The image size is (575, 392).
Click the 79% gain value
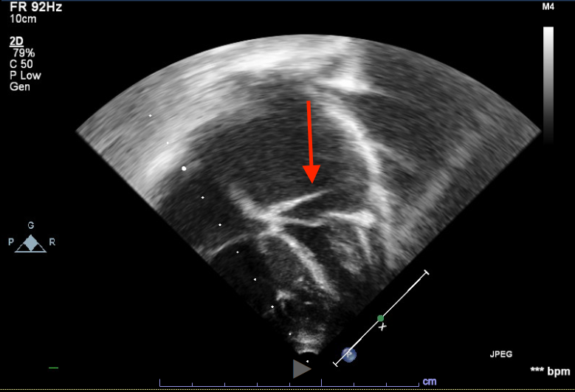pyautogui.click(x=24, y=54)
